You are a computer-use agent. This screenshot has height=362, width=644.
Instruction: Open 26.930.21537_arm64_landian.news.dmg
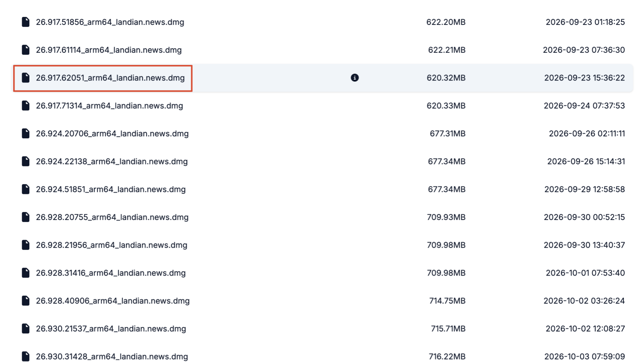[111, 329]
